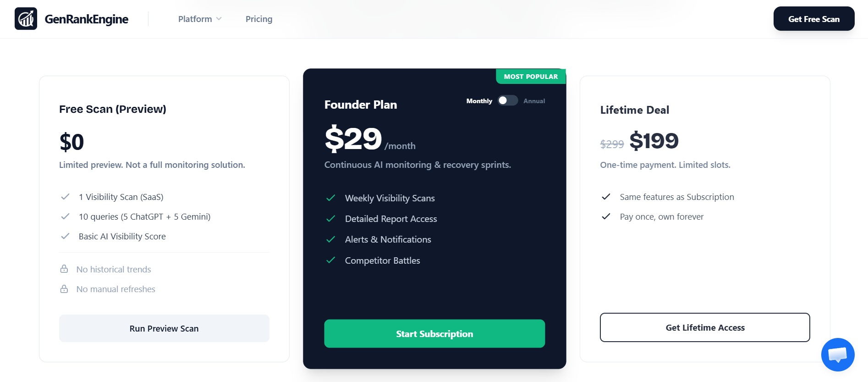Click the lock icon beside No manual refreshes
868x382 pixels.
pos(64,289)
